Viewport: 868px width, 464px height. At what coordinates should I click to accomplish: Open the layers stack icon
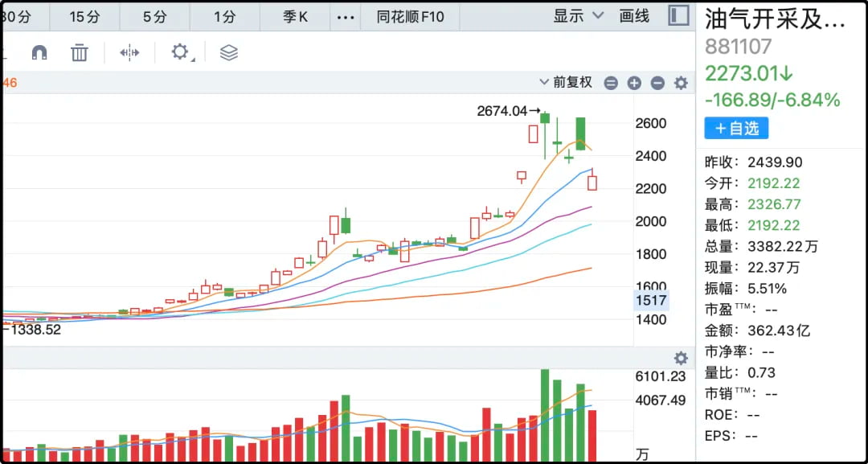(x=228, y=52)
